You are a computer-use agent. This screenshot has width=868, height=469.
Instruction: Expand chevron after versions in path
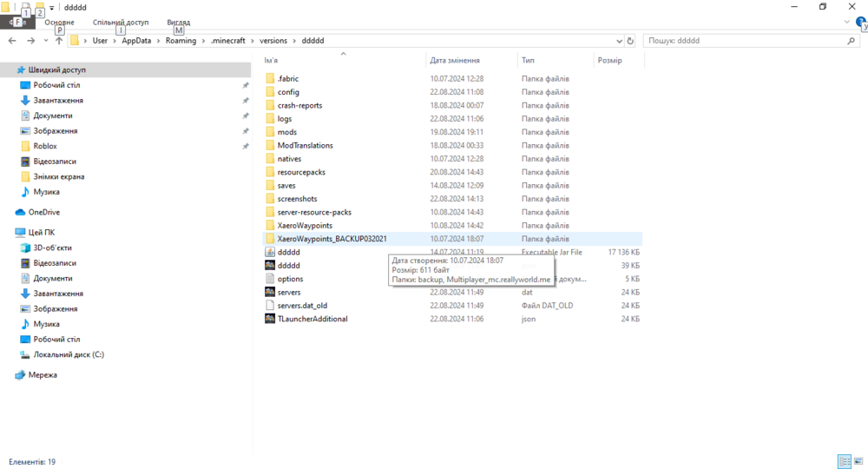tap(294, 41)
